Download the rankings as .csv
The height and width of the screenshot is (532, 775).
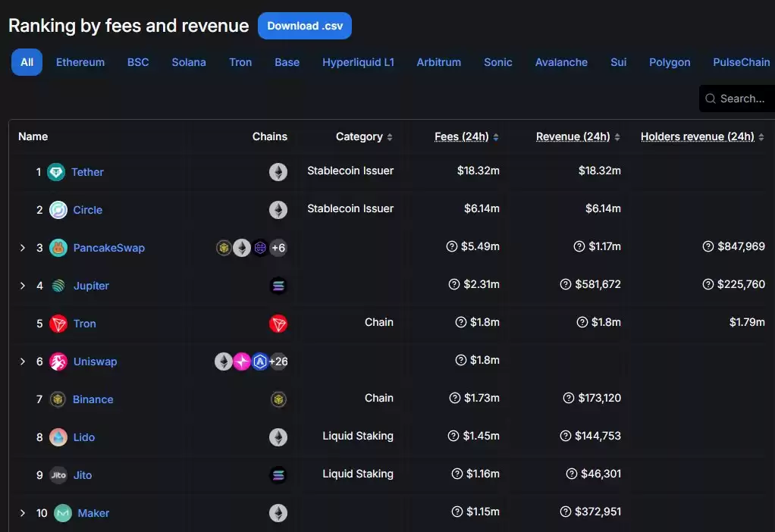point(305,26)
